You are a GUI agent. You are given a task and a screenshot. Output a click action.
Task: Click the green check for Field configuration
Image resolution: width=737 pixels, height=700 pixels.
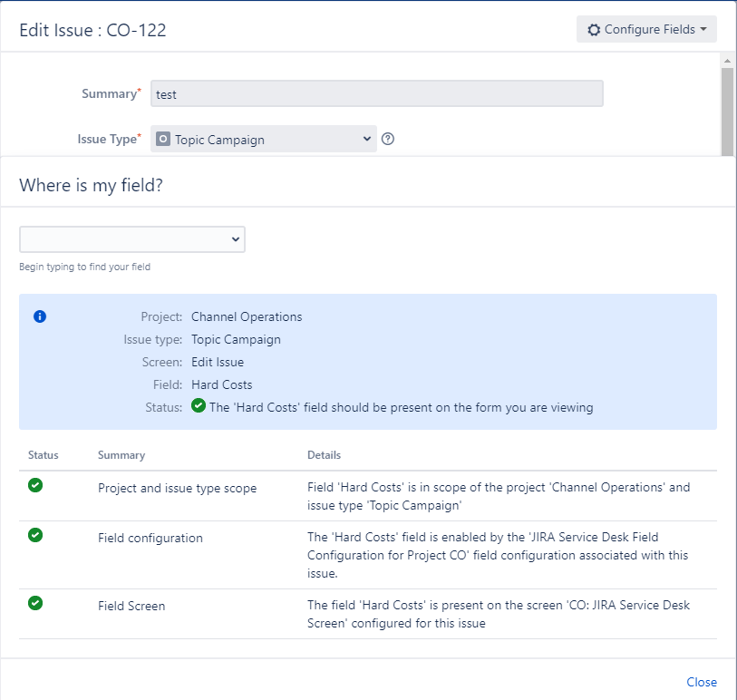[x=35, y=535]
